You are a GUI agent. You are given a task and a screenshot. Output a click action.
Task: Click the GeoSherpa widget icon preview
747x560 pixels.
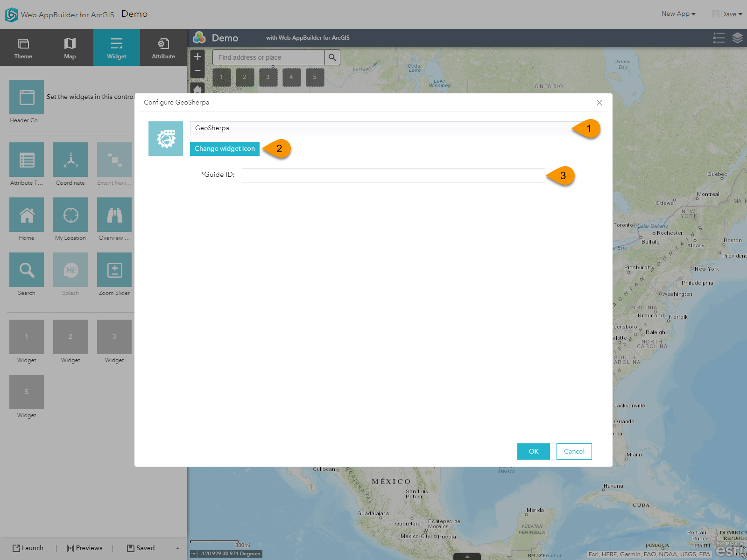[x=166, y=139]
